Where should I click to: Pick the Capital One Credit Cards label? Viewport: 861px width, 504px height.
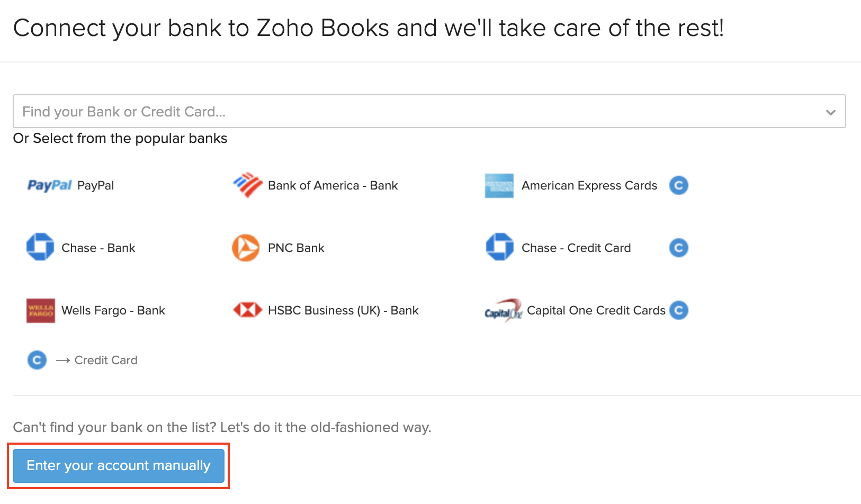click(596, 310)
